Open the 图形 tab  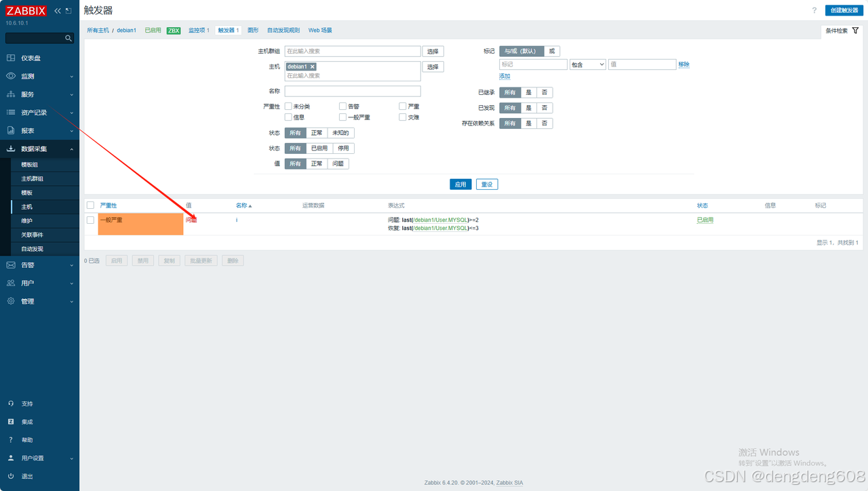pos(253,31)
